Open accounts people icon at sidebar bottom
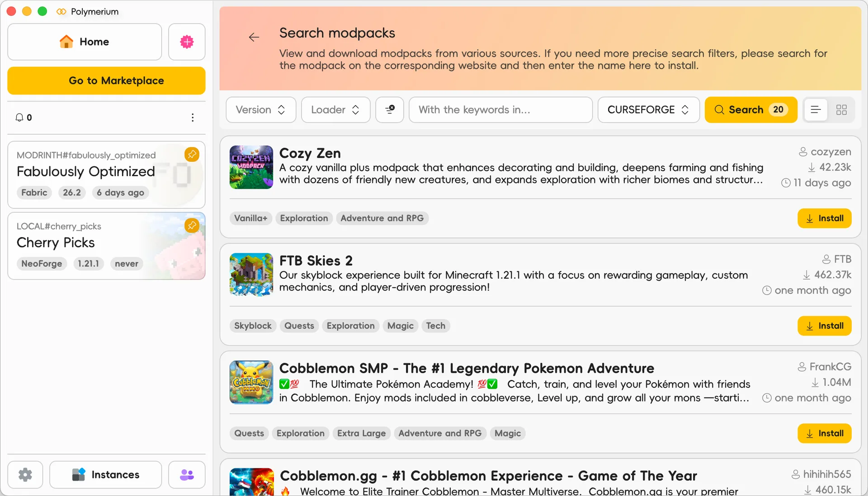This screenshot has height=496, width=868. click(x=187, y=475)
